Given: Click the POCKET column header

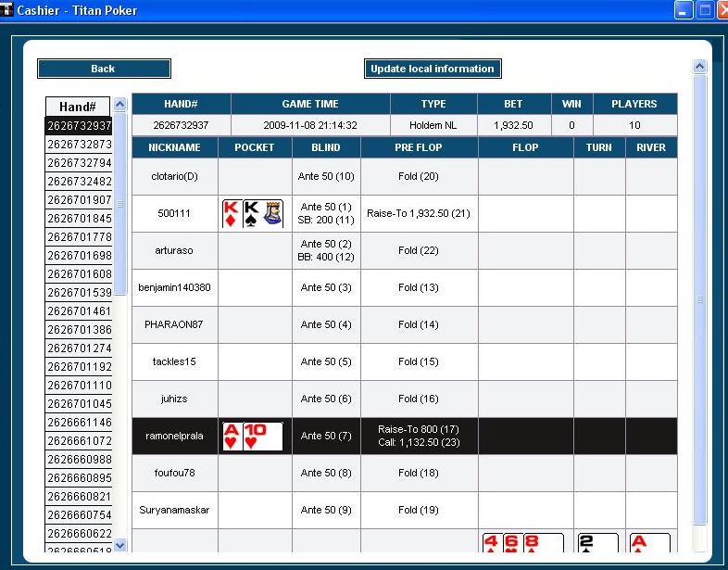Looking at the screenshot, I should [x=255, y=147].
